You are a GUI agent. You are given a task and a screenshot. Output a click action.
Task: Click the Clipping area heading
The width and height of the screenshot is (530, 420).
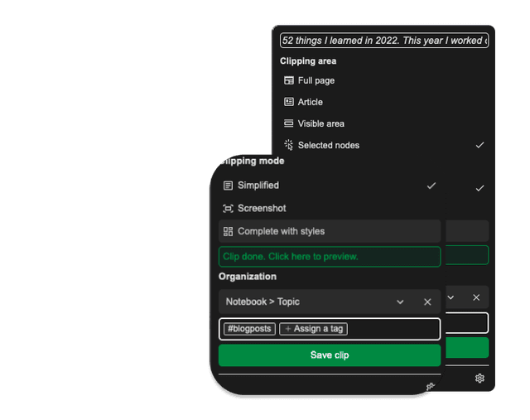(x=308, y=61)
